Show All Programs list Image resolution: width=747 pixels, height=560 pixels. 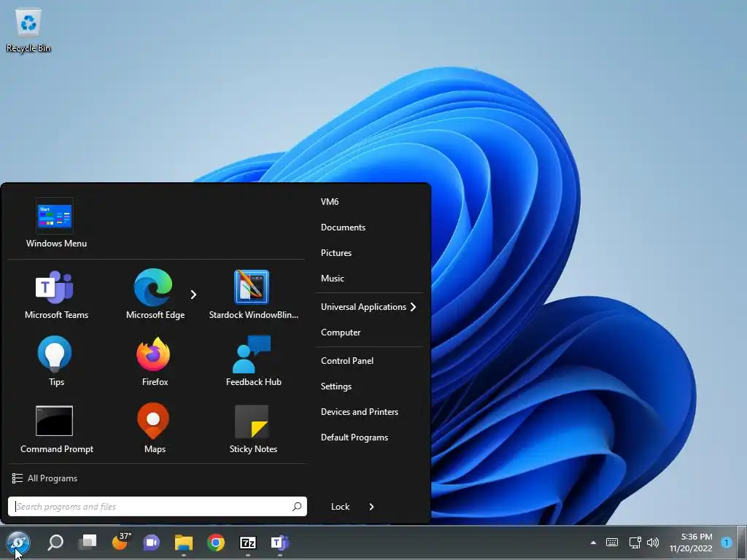coord(44,478)
